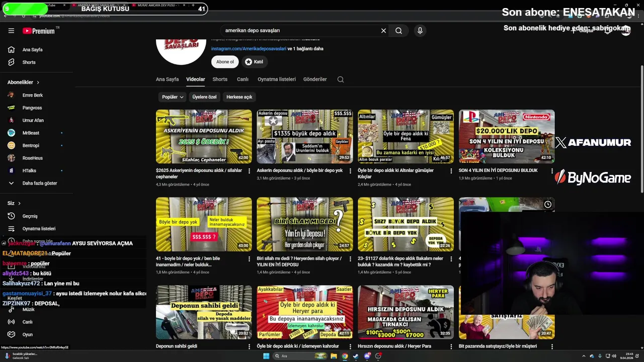Filter videos by Üyelere özel chip

coord(204,97)
